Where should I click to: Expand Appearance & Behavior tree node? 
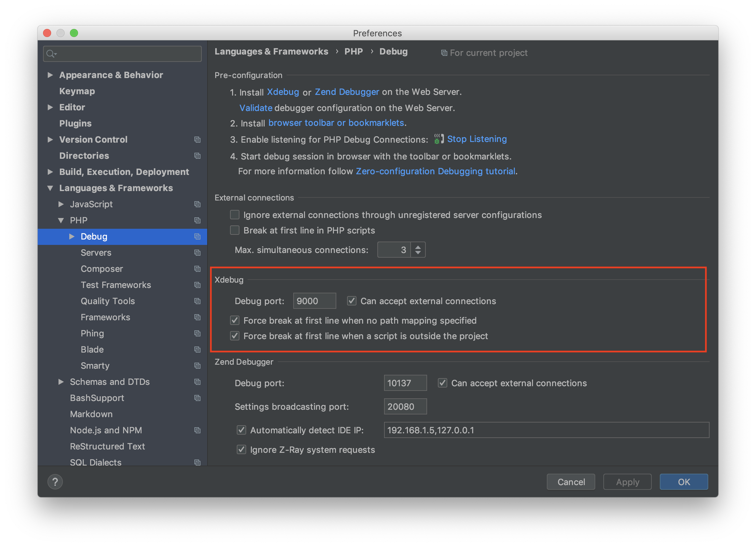(x=50, y=75)
